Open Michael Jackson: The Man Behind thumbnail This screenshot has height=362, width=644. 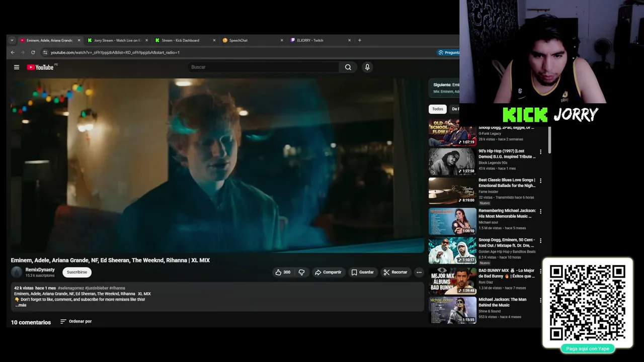452,310
